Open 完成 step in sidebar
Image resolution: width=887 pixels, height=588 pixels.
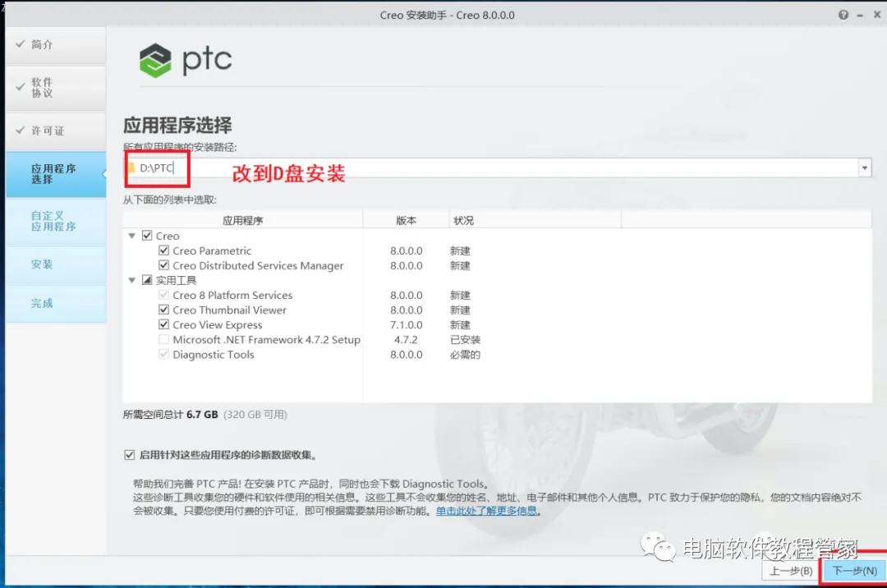pos(56,303)
